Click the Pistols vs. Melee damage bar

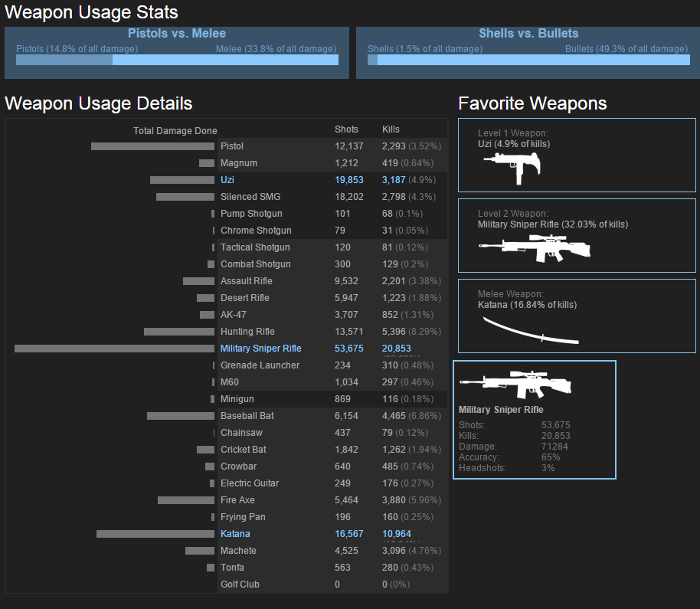[x=177, y=60]
